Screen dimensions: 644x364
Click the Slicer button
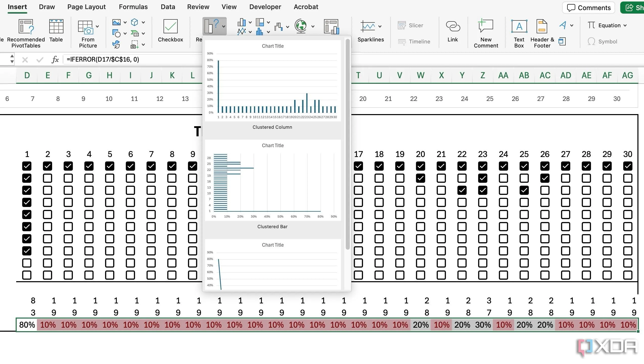click(x=410, y=25)
